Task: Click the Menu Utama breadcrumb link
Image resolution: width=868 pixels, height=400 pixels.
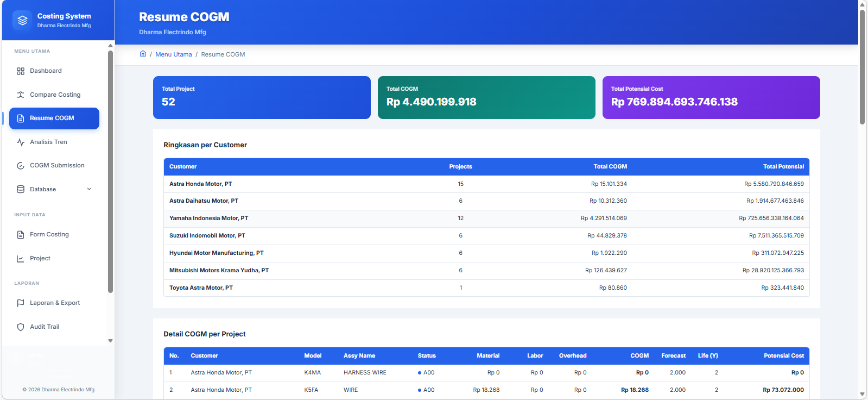Action: pyautogui.click(x=174, y=54)
